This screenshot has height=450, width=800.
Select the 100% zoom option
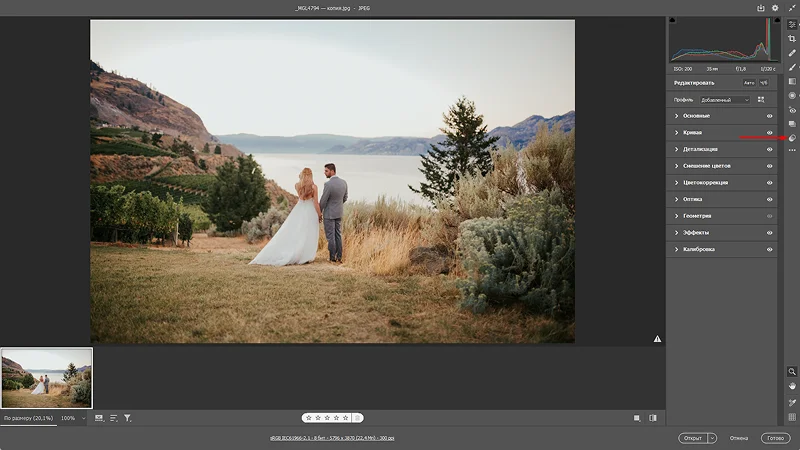68,418
